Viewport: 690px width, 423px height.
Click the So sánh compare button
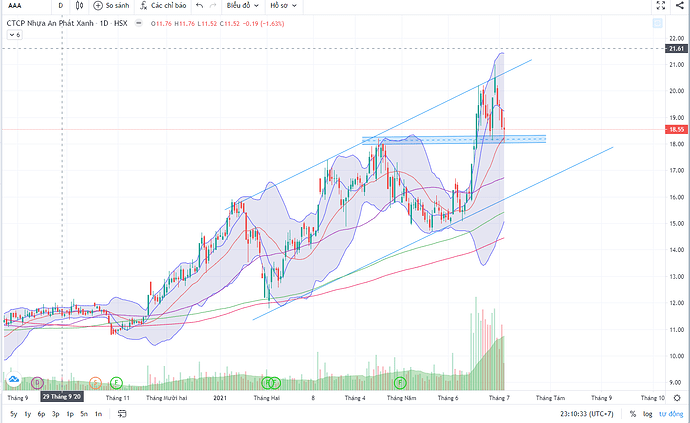(x=112, y=6)
